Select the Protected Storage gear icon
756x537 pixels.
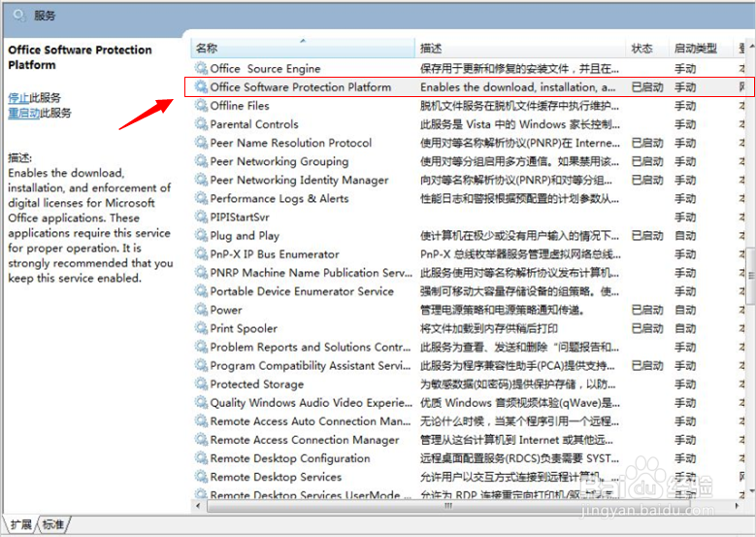click(201, 384)
